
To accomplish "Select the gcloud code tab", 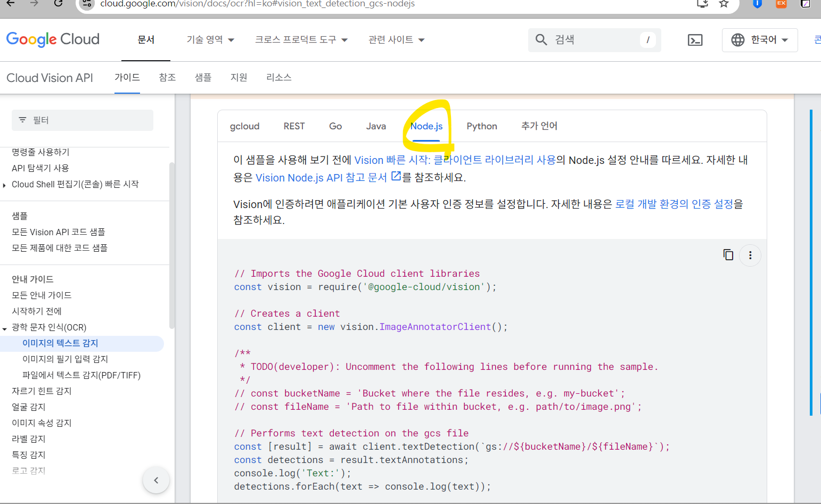I will [245, 126].
